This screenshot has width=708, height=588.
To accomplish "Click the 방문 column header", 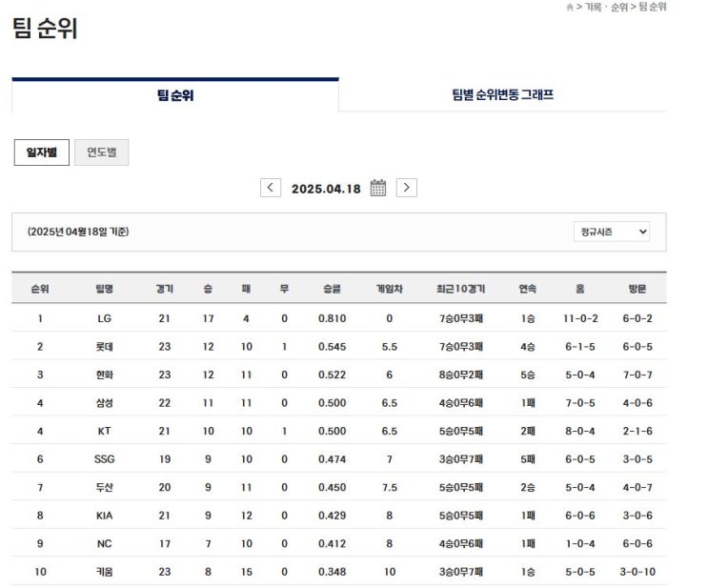I will pyautogui.click(x=637, y=289).
